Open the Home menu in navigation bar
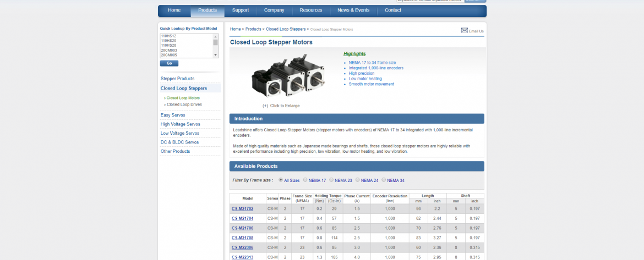The height and width of the screenshot is (260, 644). click(x=174, y=10)
